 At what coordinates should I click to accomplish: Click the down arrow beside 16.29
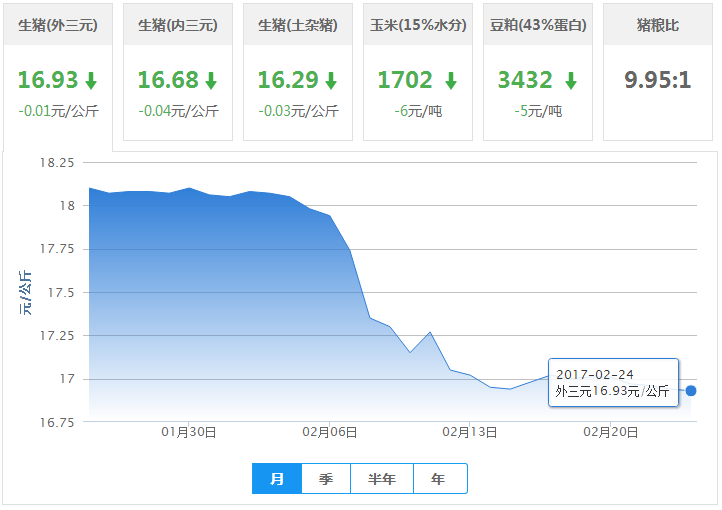[x=331, y=81]
